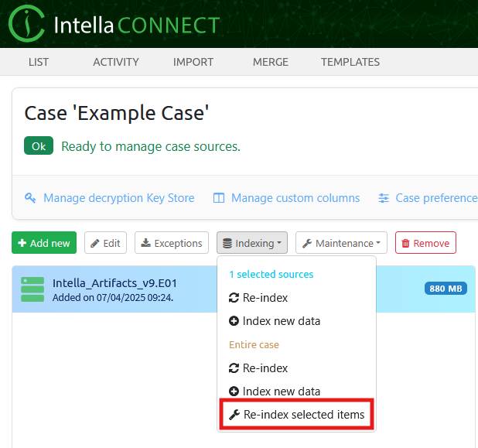Click the refresh icon for selected sources Re-index
The width and height of the screenshot is (478, 448).
pos(234,298)
